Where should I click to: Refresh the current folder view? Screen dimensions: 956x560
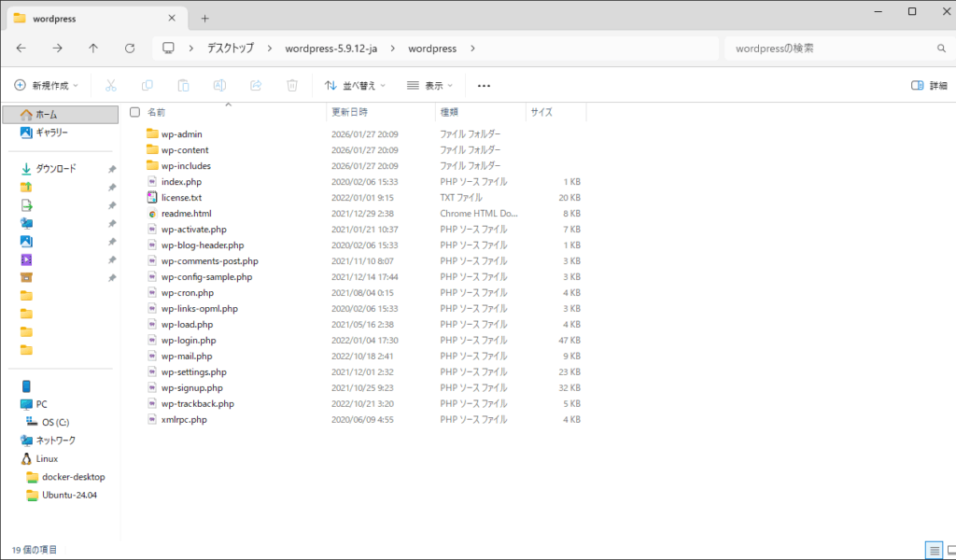tap(130, 49)
